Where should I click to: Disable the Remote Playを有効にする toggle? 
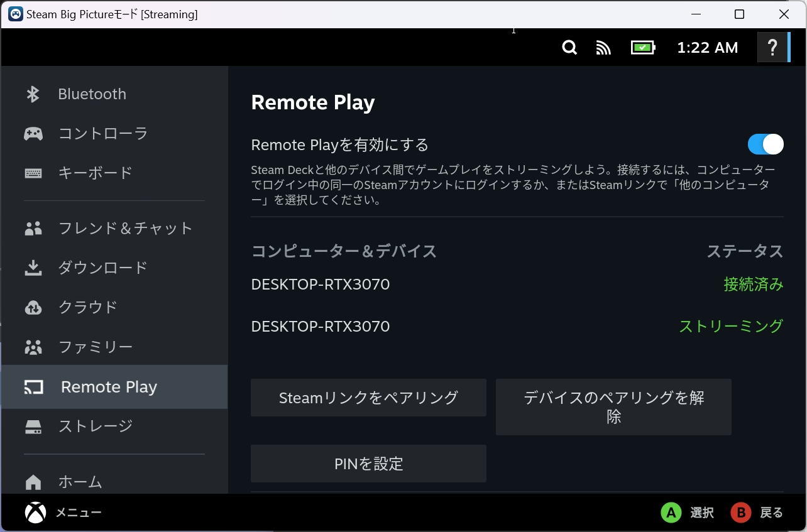click(766, 144)
